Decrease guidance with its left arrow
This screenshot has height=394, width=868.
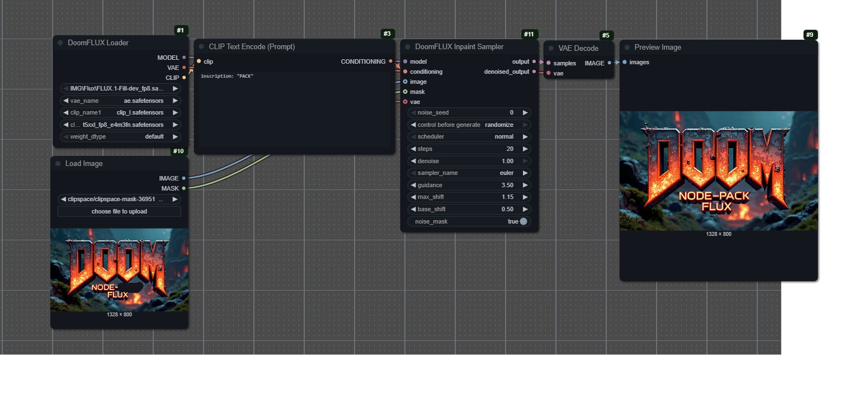click(x=413, y=185)
